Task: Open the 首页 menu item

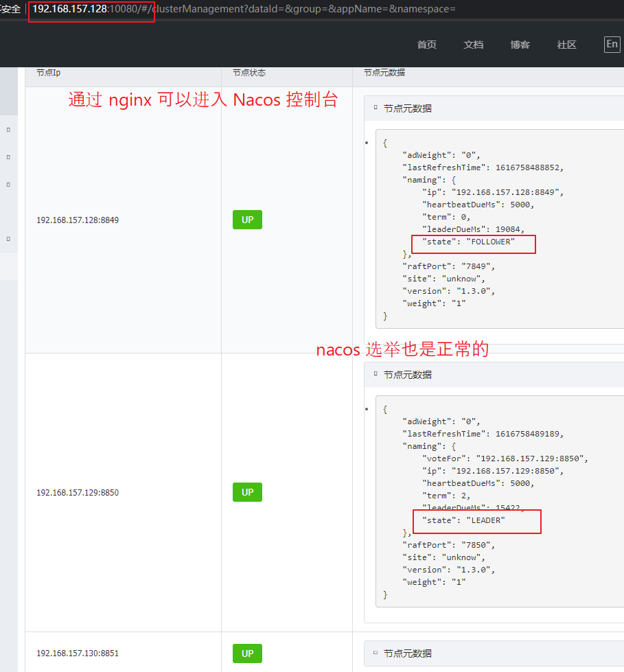Action: 426,44
